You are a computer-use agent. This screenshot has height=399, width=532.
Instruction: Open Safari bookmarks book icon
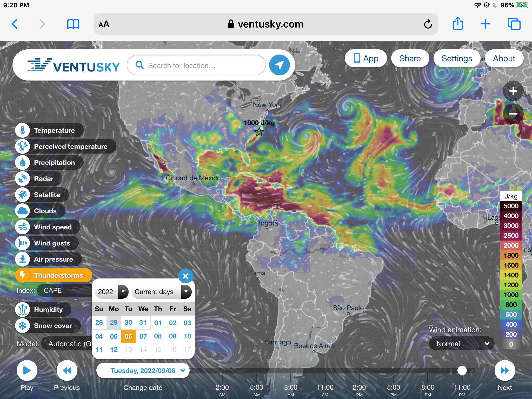point(73,24)
